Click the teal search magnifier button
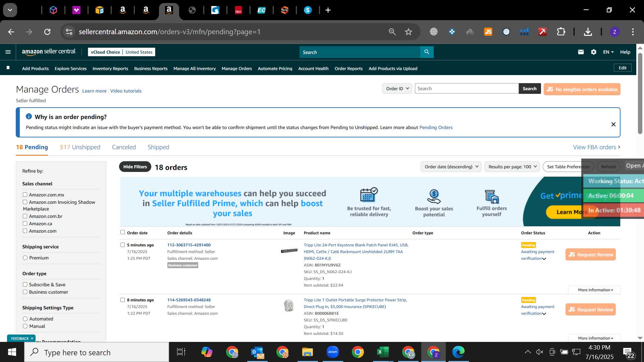This screenshot has width=644, height=362. 427,52
